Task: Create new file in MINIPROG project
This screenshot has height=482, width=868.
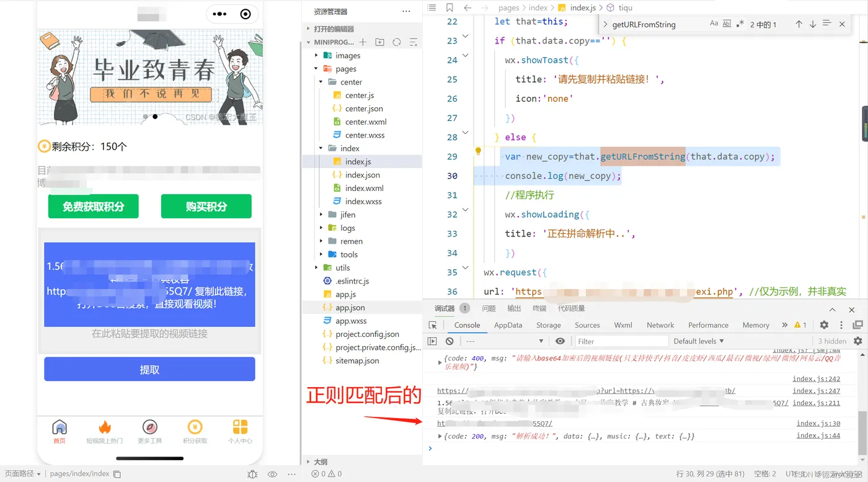Action: point(363,42)
